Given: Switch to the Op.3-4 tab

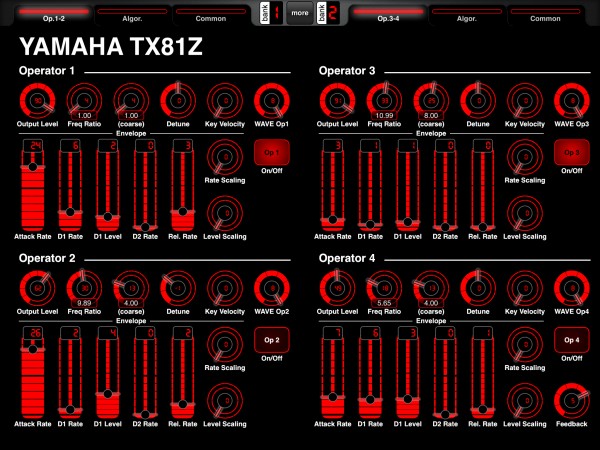Looking at the screenshot, I should (388, 15).
